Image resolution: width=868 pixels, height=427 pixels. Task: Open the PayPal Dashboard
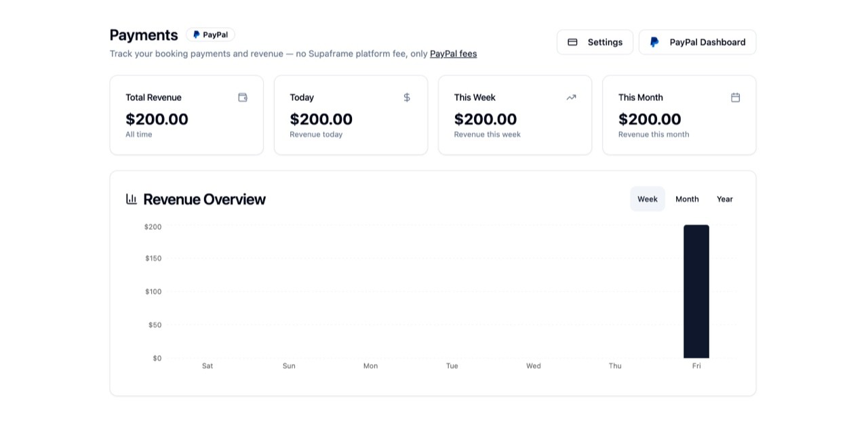point(697,41)
